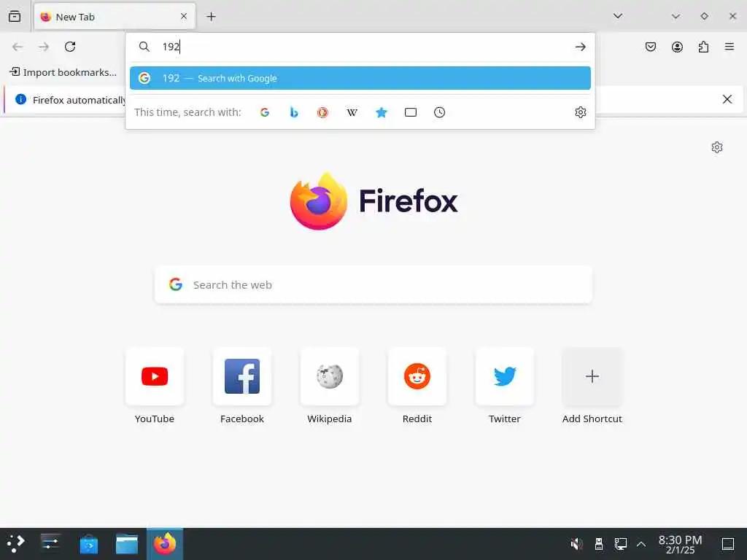Close the New Tab tab
747x560 pixels.
point(184,16)
